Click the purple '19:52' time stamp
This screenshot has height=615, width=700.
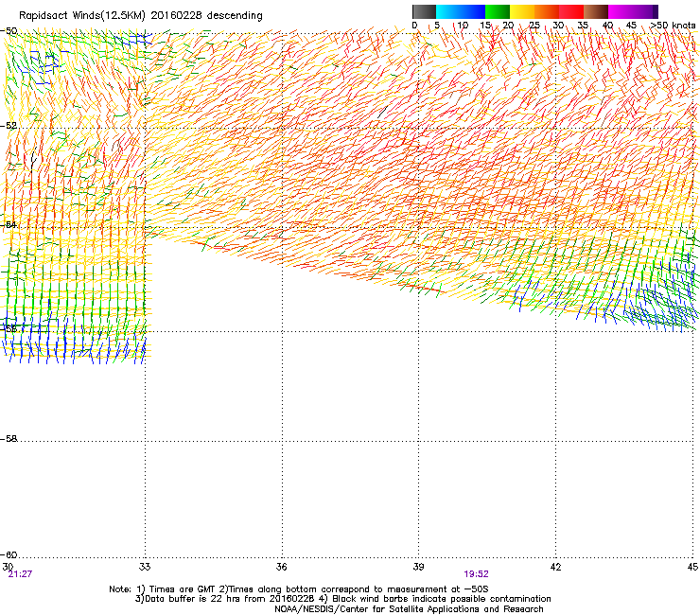coord(477,574)
